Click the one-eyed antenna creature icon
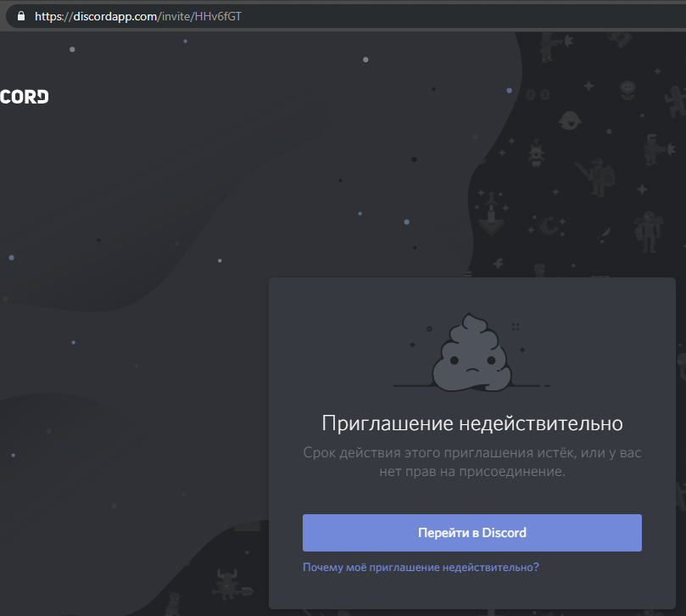686x616 pixels. 535,154
